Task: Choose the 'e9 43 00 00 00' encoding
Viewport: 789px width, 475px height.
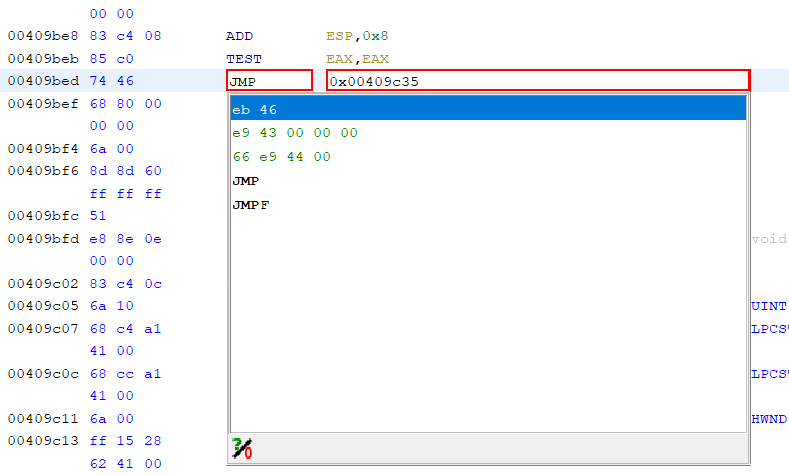Action: pyautogui.click(x=294, y=133)
